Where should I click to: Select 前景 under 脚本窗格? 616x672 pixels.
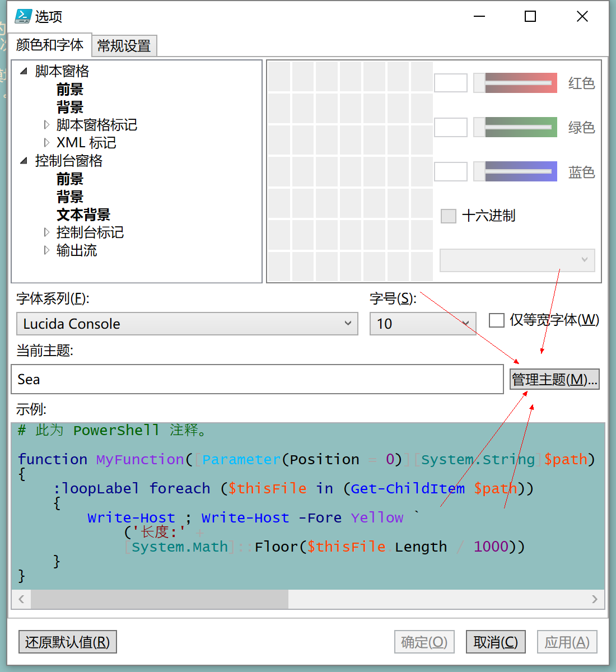69,89
